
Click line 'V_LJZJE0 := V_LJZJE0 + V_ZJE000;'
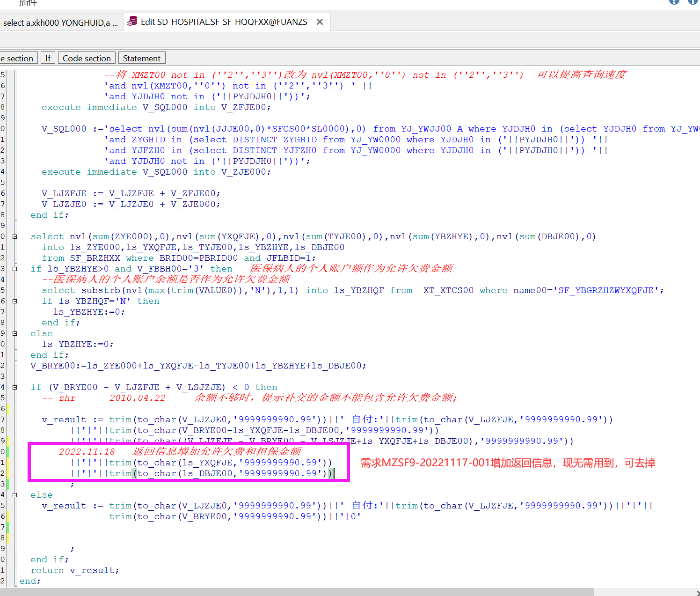[x=131, y=204]
